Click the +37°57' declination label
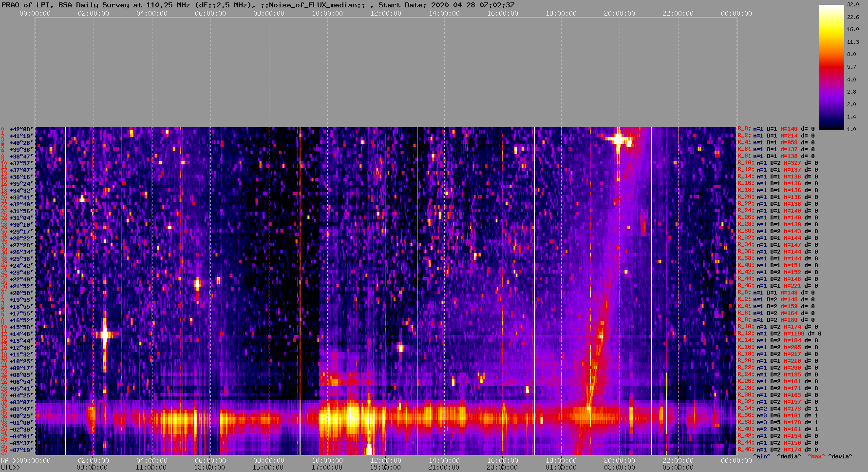868x472 pixels. coord(21,163)
